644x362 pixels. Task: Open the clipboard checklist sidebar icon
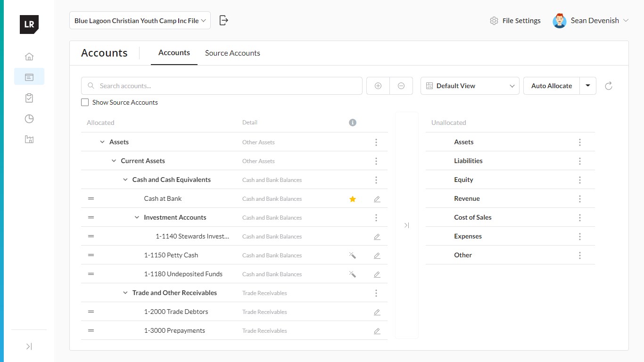pos(29,98)
